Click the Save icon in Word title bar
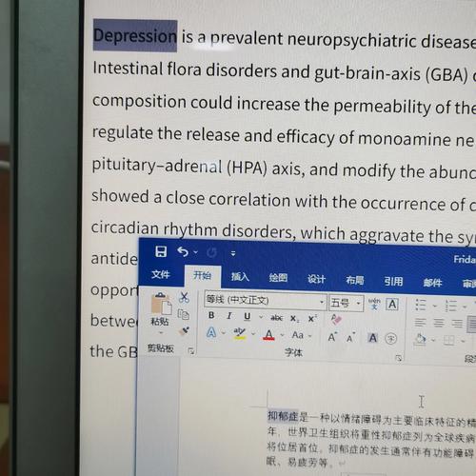476x476 pixels. [161, 251]
